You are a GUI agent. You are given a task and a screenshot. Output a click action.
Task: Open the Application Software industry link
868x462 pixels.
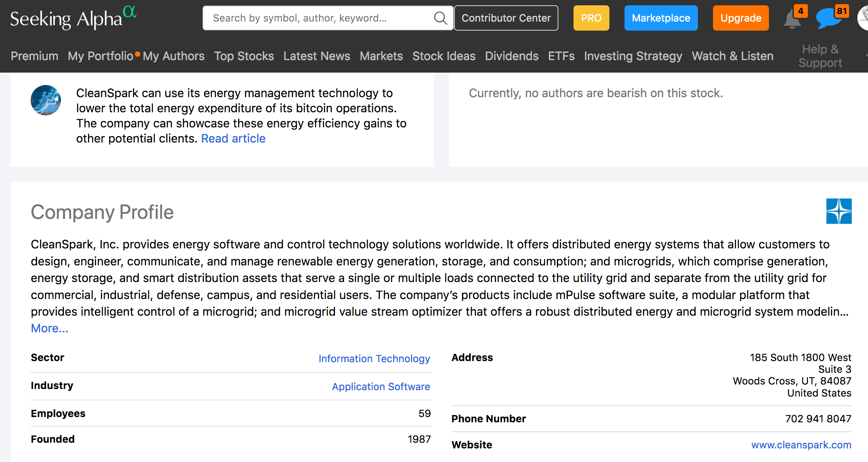(381, 386)
